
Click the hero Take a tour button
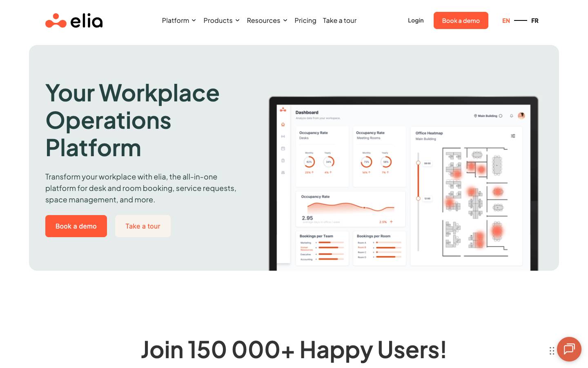[x=143, y=226]
